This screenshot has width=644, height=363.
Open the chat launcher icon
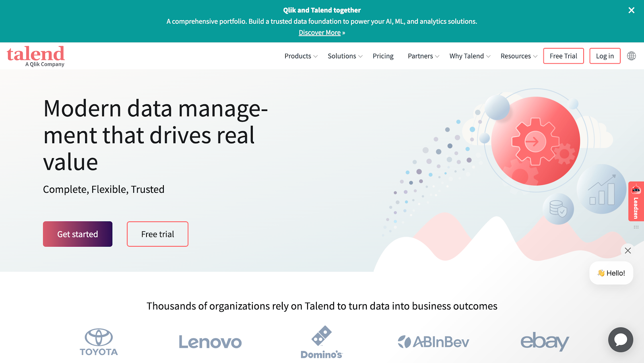pyautogui.click(x=621, y=340)
